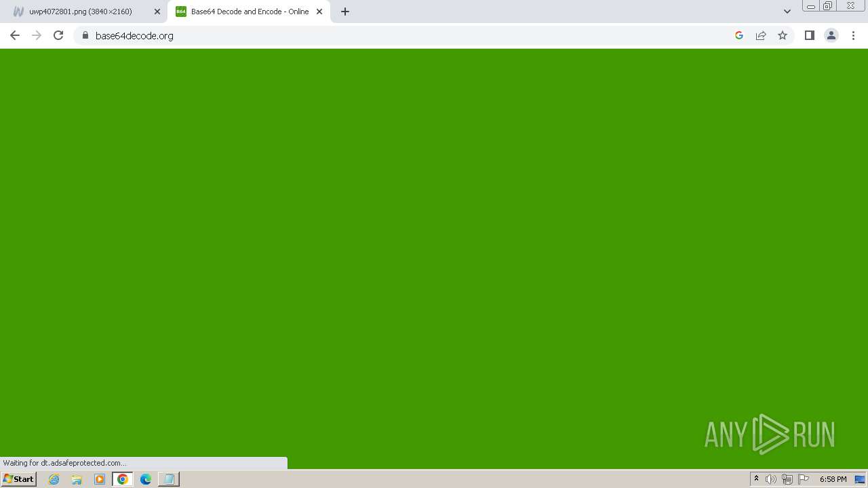
Task: Minimize the Chrome window
Action: pos(810,6)
